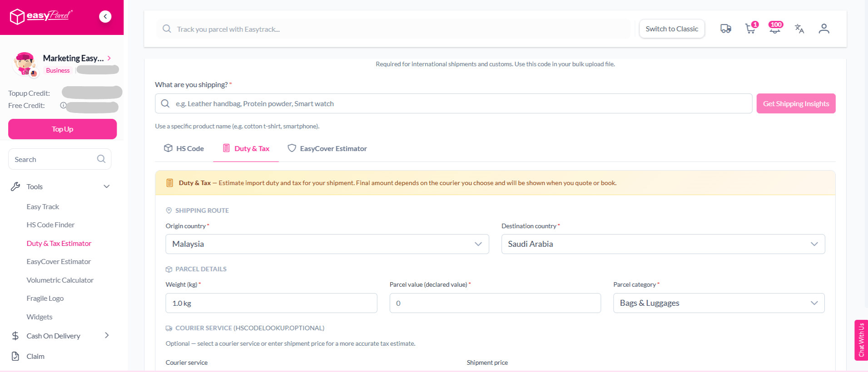Open Volumetric Calculator in the sidebar
Image resolution: width=868 pixels, height=372 pixels.
click(x=60, y=280)
